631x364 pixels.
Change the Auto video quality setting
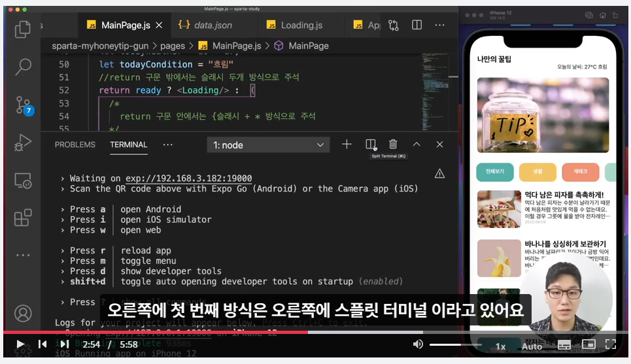(x=532, y=346)
